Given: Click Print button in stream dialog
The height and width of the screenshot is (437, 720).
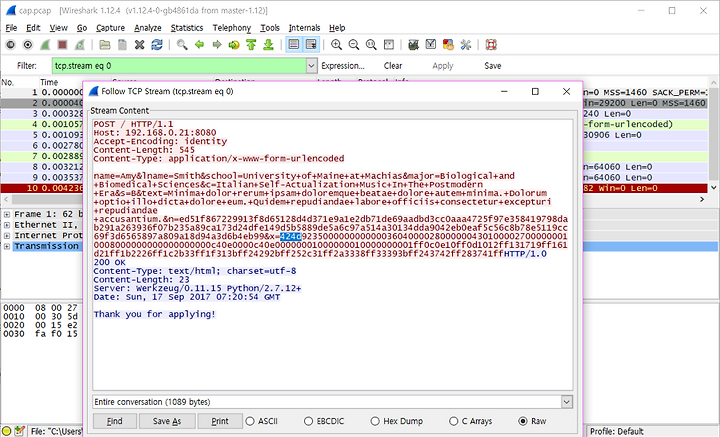Looking at the screenshot, I should 220,421.
